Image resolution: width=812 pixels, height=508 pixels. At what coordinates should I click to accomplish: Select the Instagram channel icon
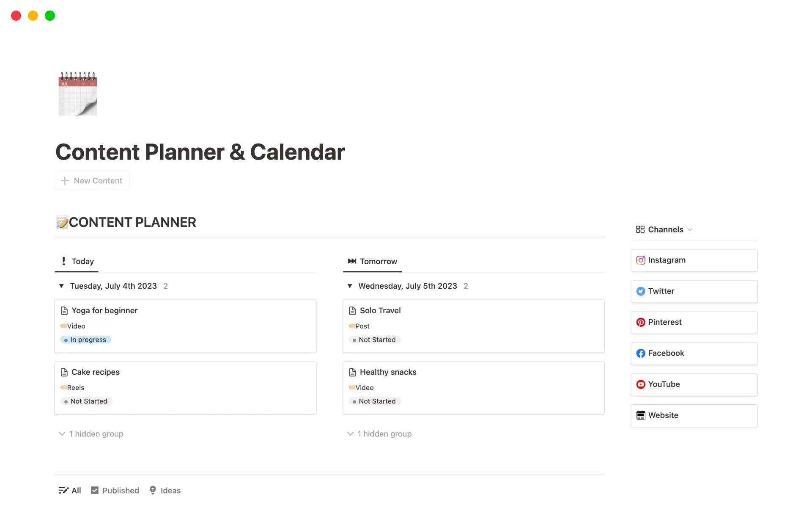coord(641,260)
